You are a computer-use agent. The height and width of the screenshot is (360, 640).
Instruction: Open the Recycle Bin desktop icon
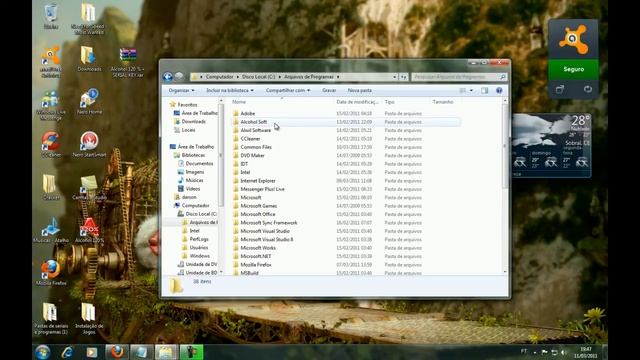(51, 16)
